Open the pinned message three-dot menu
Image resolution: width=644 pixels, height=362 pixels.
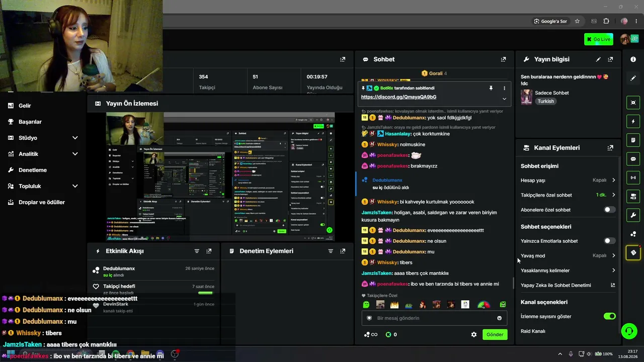(504, 88)
